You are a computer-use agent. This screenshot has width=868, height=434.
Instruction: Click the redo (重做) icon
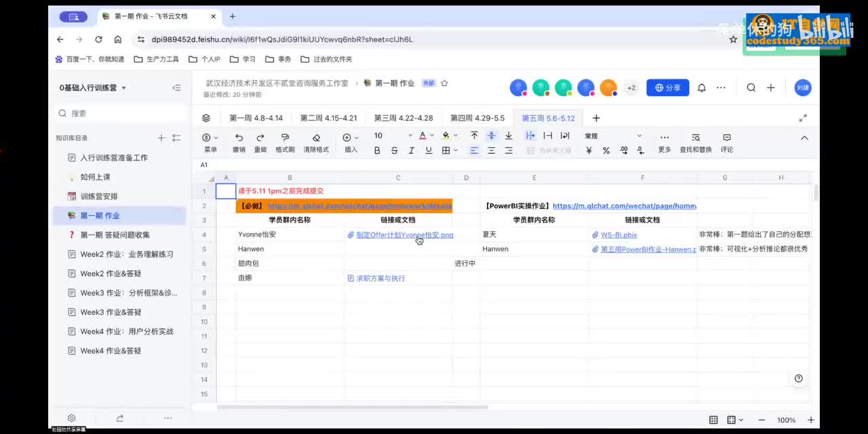(260, 137)
